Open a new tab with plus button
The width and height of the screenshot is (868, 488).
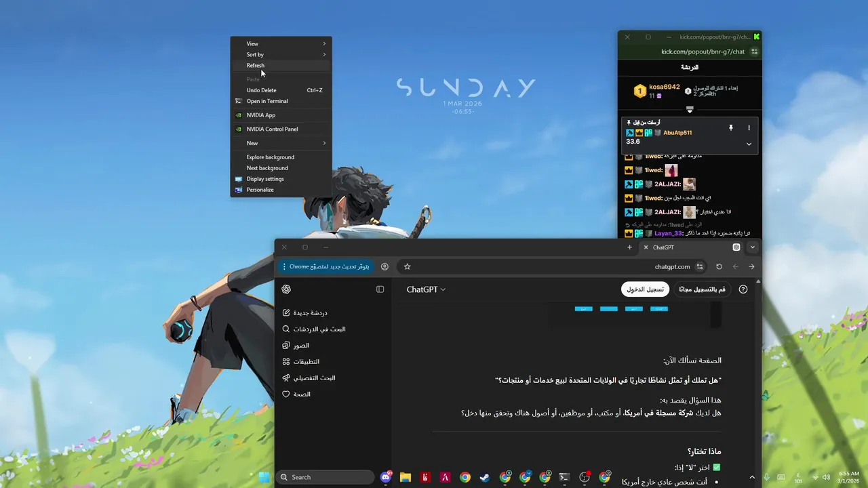pos(629,247)
